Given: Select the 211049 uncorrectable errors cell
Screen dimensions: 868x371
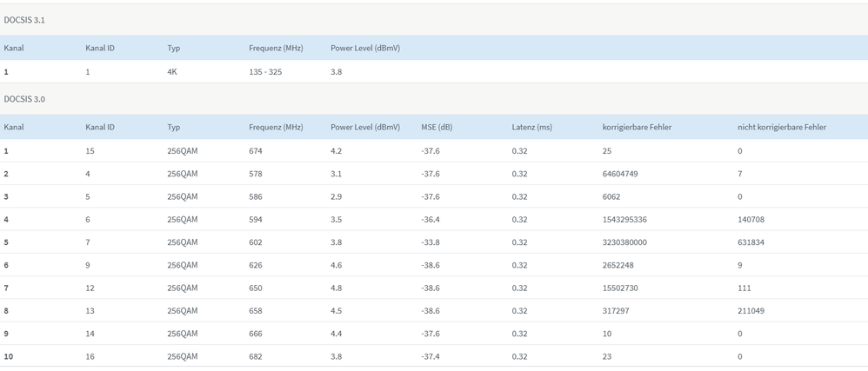Looking at the screenshot, I should pyautogui.click(x=751, y=311).
